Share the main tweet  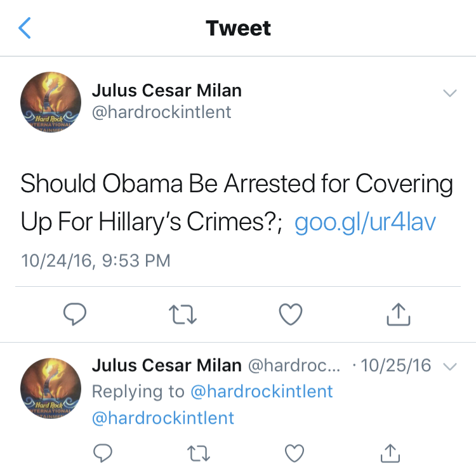tap(399, 314)
